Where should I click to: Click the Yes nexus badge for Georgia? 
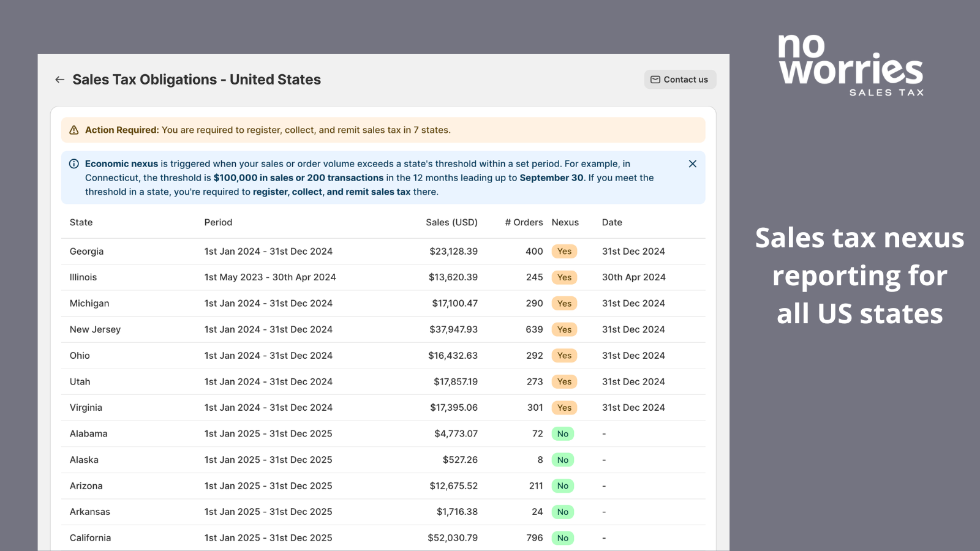564,251
